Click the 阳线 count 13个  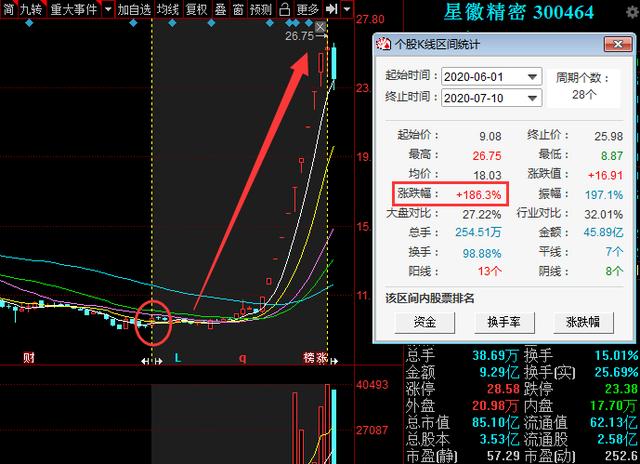[490, 271]
